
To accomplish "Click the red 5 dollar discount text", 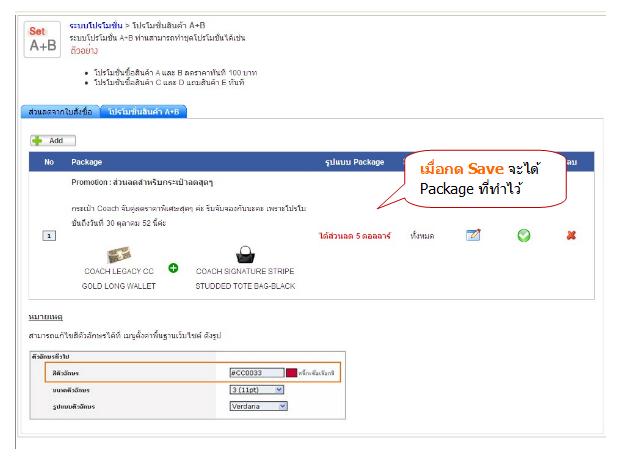I will click(x=355, y=236).
